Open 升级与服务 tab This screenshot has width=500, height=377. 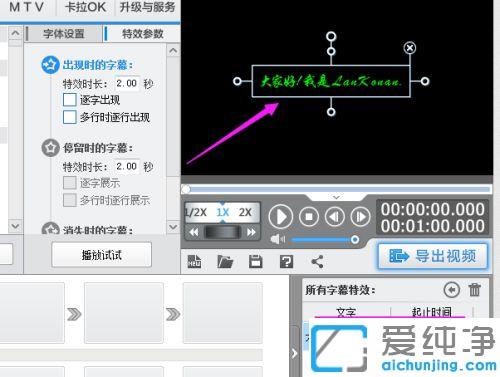[147, 7]
